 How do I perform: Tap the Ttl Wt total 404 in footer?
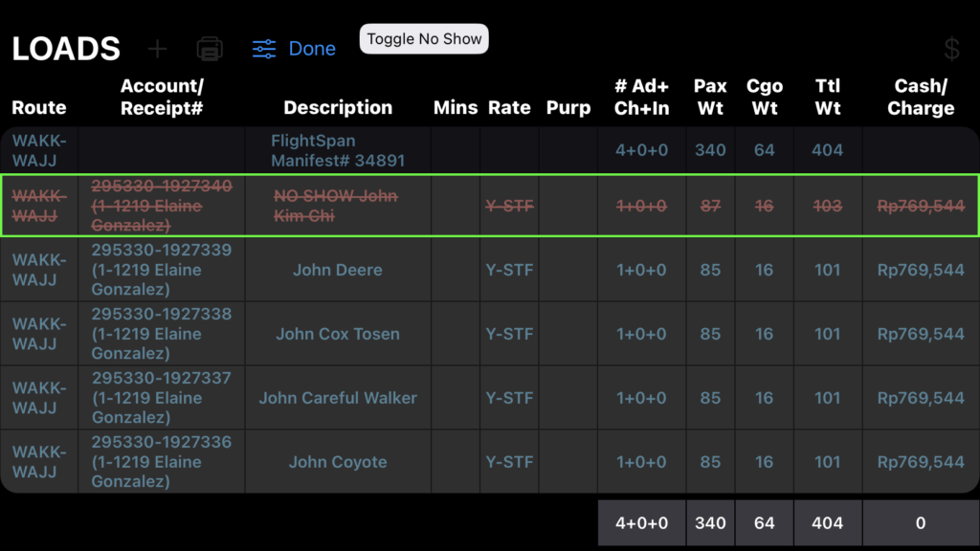pyautogui.click(x=827, y=523)
